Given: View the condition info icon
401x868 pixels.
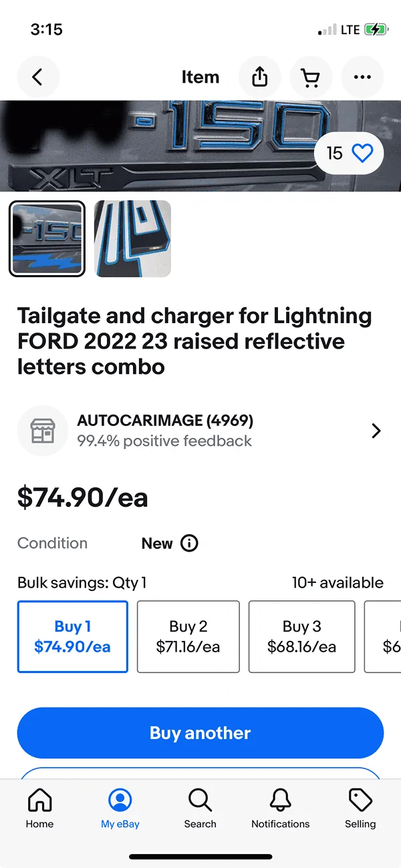Looking at the screenshot, I should (189, 544).
